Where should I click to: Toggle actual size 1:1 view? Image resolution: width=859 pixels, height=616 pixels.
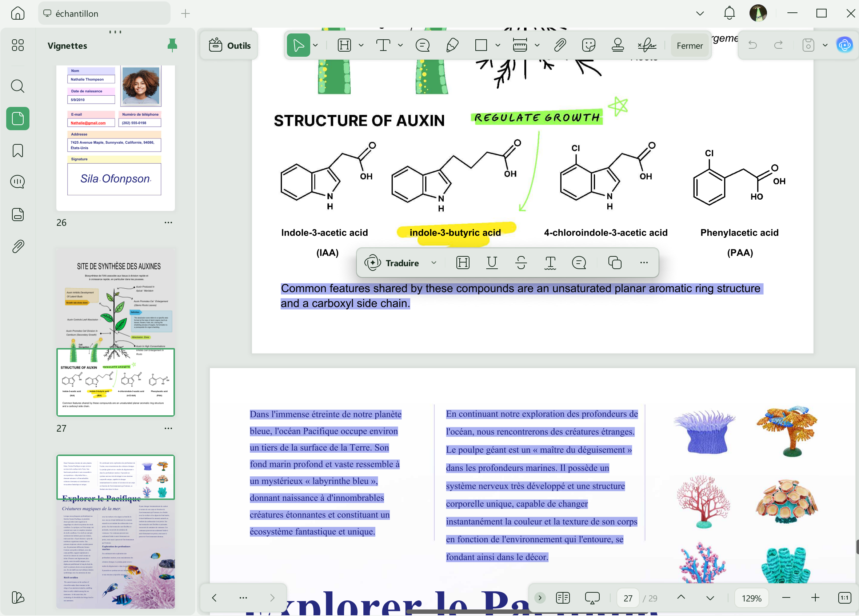844,598
